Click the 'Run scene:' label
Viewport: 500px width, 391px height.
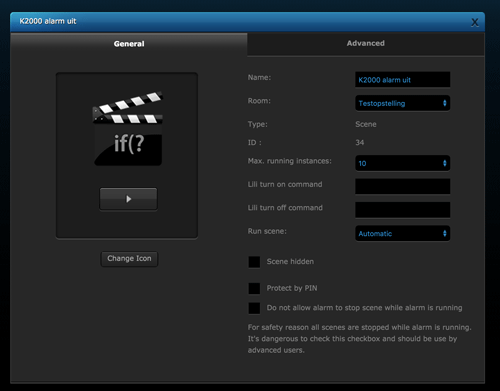click(x=267, y=231)
